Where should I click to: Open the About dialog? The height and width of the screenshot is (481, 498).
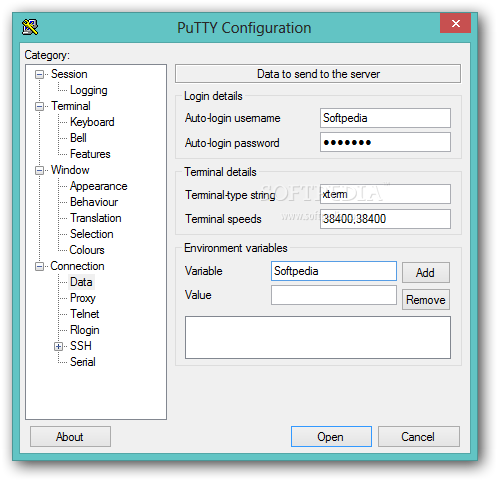tap(70, 437)
